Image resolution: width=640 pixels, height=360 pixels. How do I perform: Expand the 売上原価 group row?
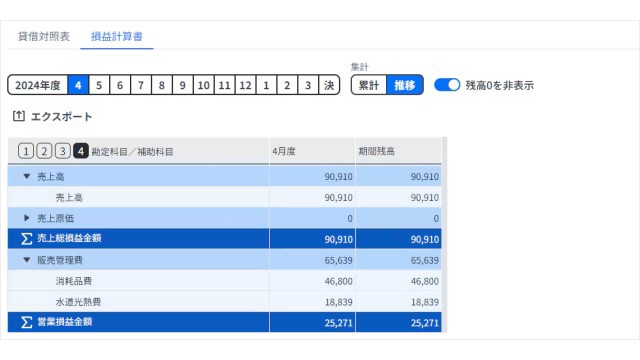27,218
